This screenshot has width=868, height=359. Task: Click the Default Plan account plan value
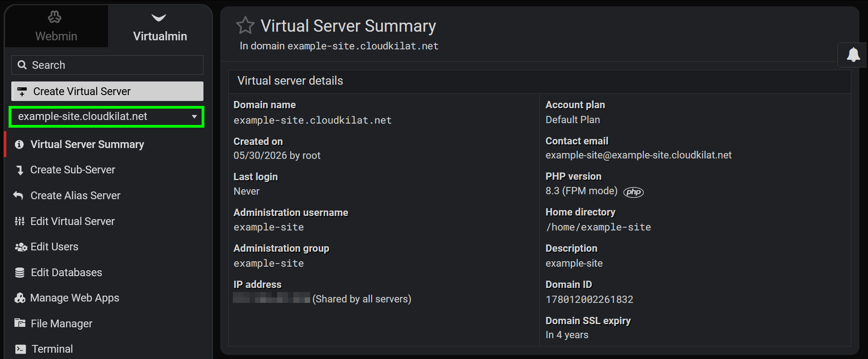pos(572,120)
